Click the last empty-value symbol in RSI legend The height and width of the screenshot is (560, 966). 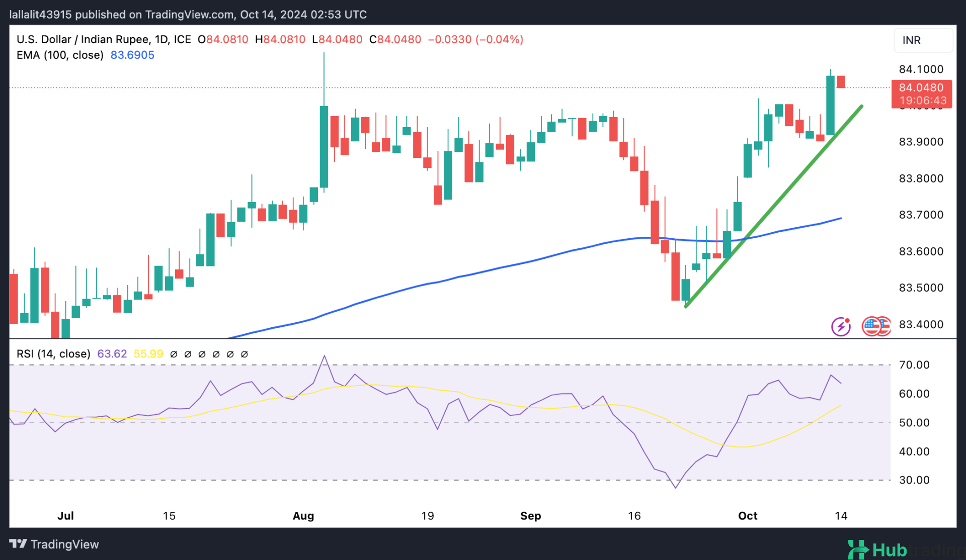coord(245,354)
